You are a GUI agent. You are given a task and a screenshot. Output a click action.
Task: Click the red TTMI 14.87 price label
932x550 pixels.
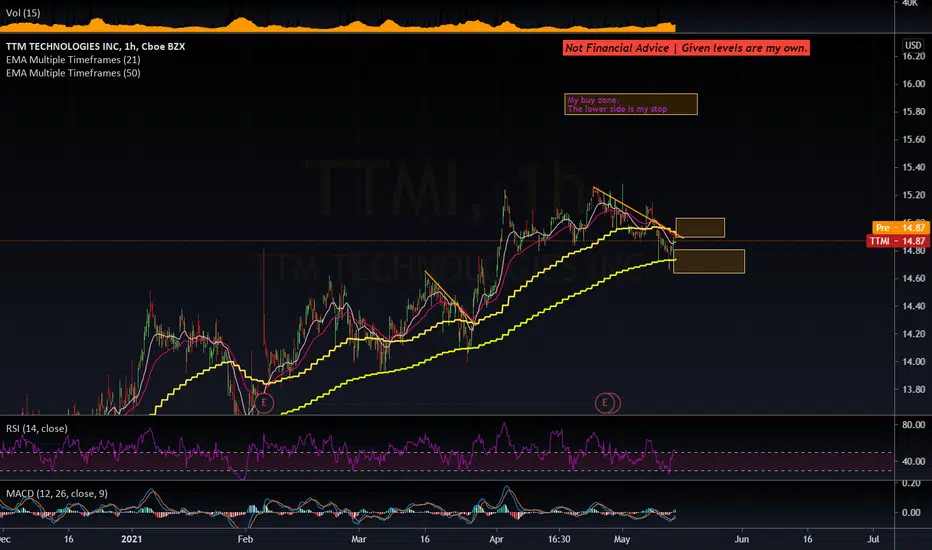point(898,241)
